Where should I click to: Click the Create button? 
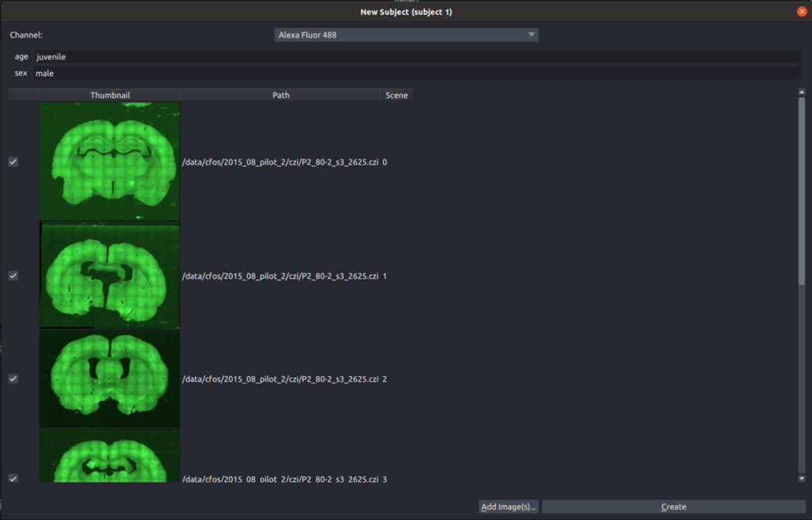(673, 507)
